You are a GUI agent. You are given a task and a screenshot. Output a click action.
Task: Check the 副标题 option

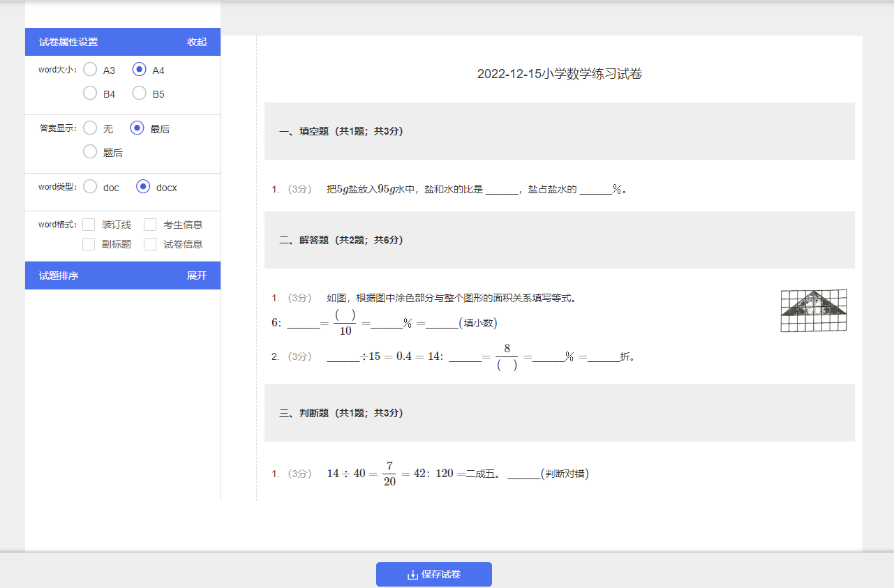[89, 244]
